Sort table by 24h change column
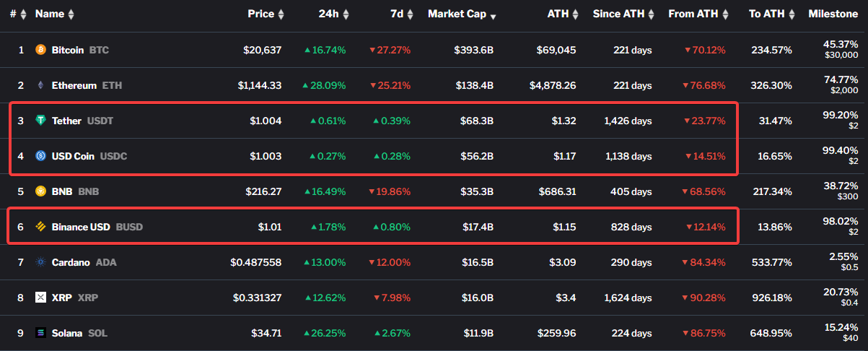 coord(334,14)
